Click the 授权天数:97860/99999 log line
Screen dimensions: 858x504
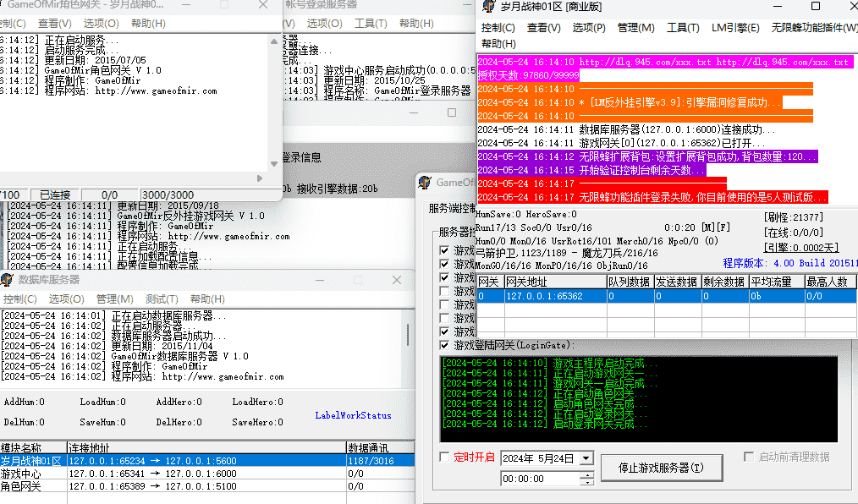(529, 75)
